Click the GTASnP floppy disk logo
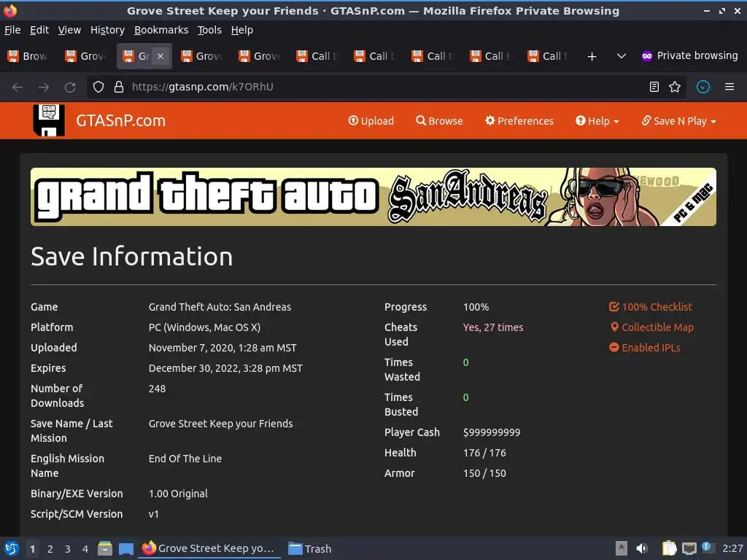Viewport: 747px width, 560px height. pyautogui.click(x=49, y=120)
